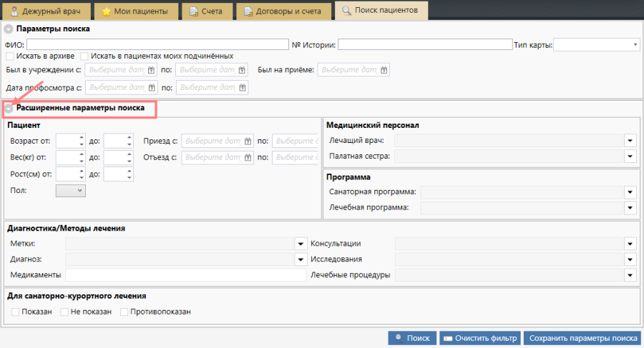Expand the 'Лечащий врач' dropdown list
Viewport: 644px width, 348px height.
[x=630, y=140]
